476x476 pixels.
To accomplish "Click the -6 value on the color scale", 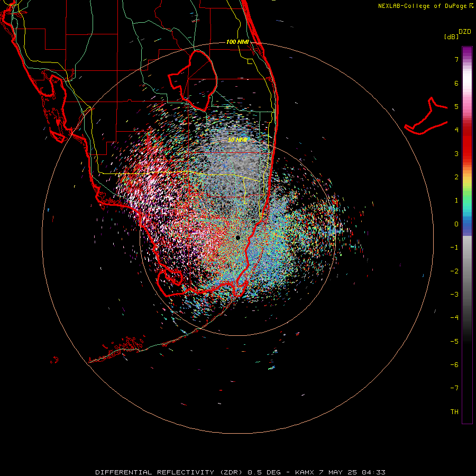I will point(454,365).
